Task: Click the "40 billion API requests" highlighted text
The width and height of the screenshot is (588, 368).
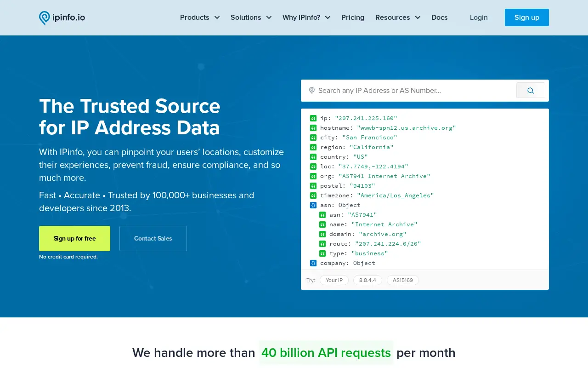Action: click(x=326, y=353)
